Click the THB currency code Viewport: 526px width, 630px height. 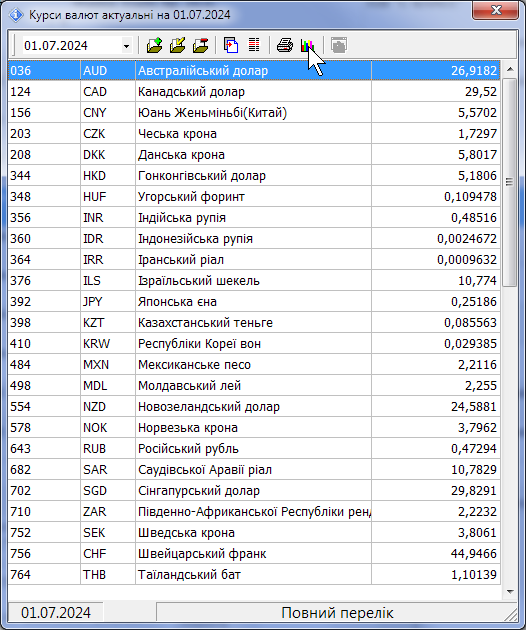[x=94, y=575]
